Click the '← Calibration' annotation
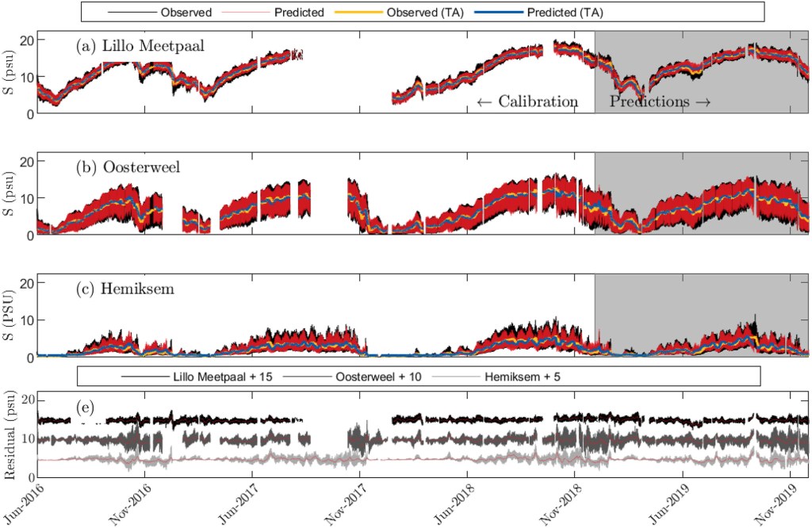This screenshot has width=812, height=528. [527, 101]
